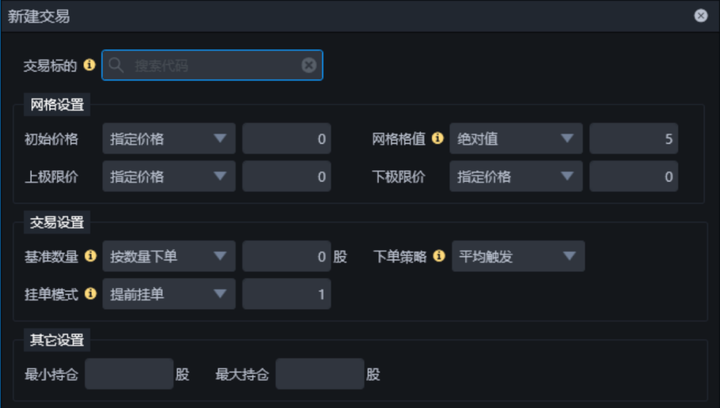
Task: Open the 按数量下单 dropdown
Action: click(x=169, y=257)
